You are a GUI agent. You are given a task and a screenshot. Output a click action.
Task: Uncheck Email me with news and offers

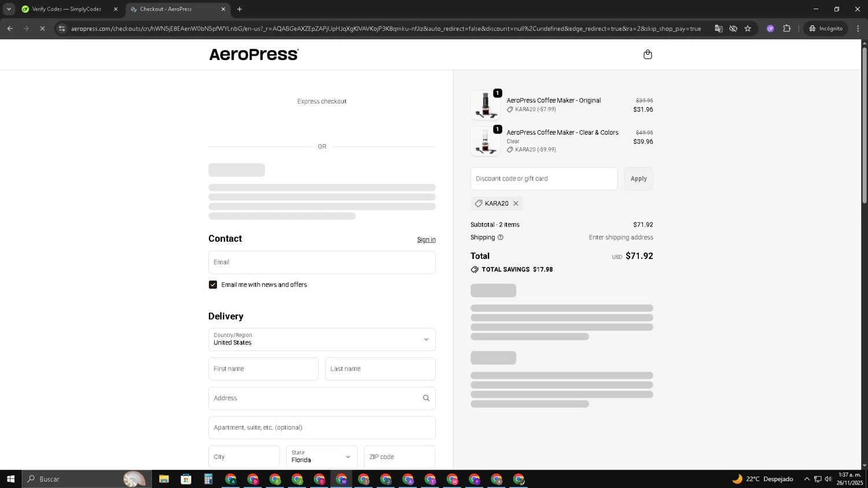point(213,285)
